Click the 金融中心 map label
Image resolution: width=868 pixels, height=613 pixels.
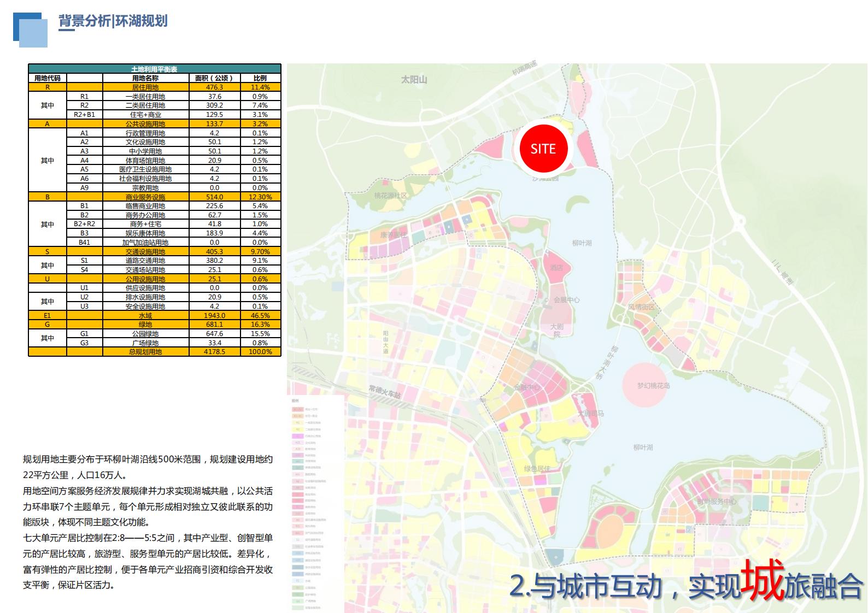[x=527, y=387]
